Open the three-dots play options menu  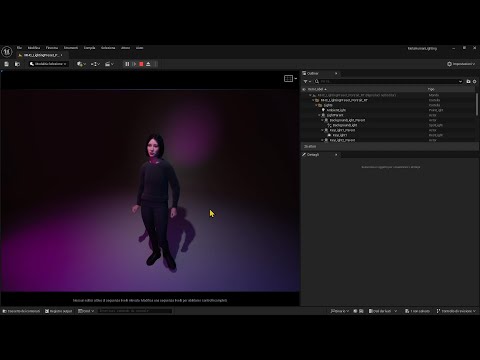tap(156, 64)
